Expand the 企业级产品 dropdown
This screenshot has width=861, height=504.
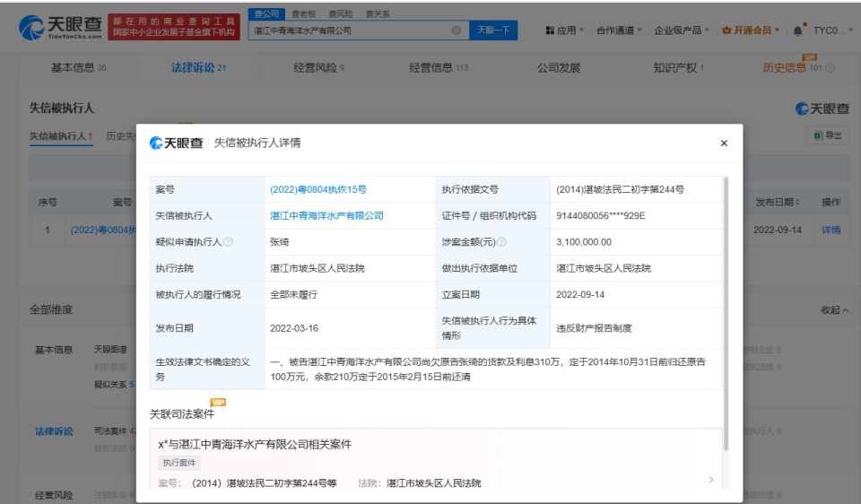point(682,30)
